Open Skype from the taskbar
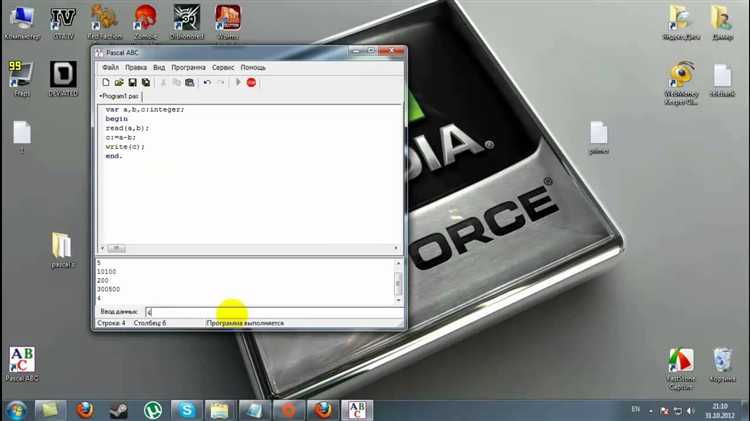Viewport: 750px width, 421px height. (x=187, y=410)
